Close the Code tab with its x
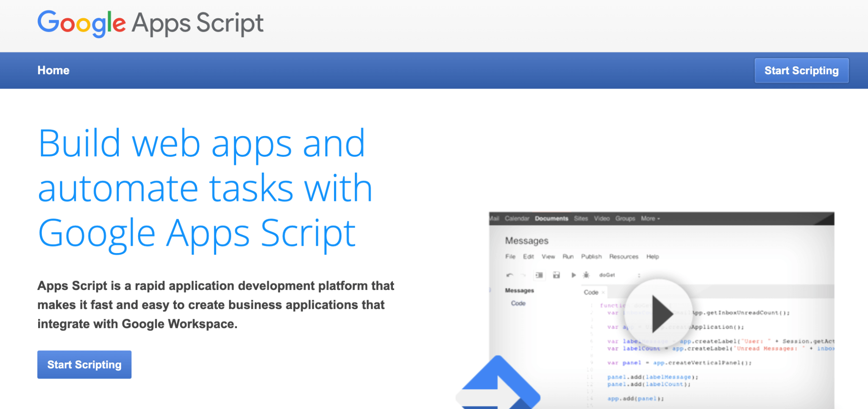868x409 pixels. pos(603,292)
